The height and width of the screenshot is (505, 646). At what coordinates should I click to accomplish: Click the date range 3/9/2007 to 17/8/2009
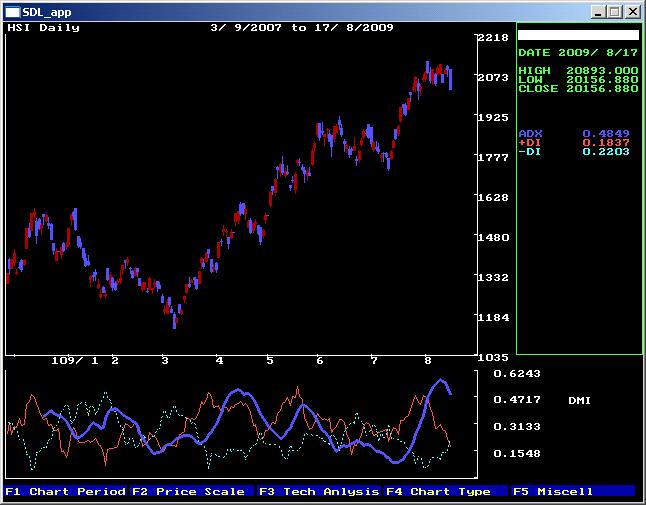coord(302,28)
